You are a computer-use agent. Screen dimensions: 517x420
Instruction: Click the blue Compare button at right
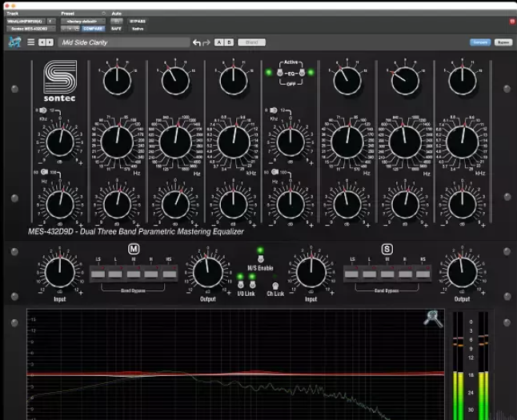480,42
